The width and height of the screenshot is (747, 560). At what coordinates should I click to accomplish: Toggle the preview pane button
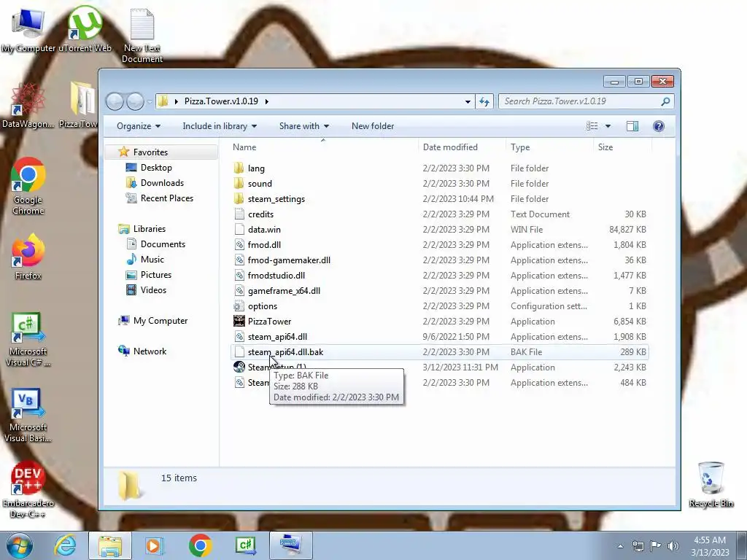(632, 126)
